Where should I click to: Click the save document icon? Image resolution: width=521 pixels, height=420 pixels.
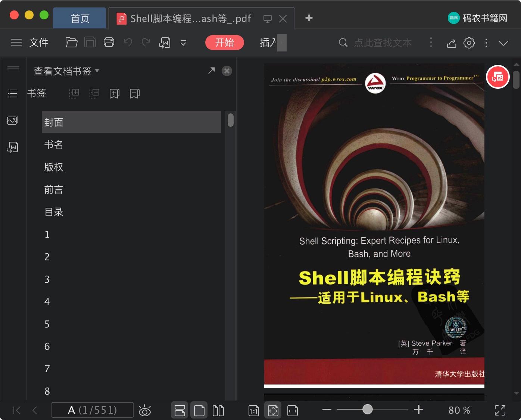pyautogui.click(x=90, y=43)
